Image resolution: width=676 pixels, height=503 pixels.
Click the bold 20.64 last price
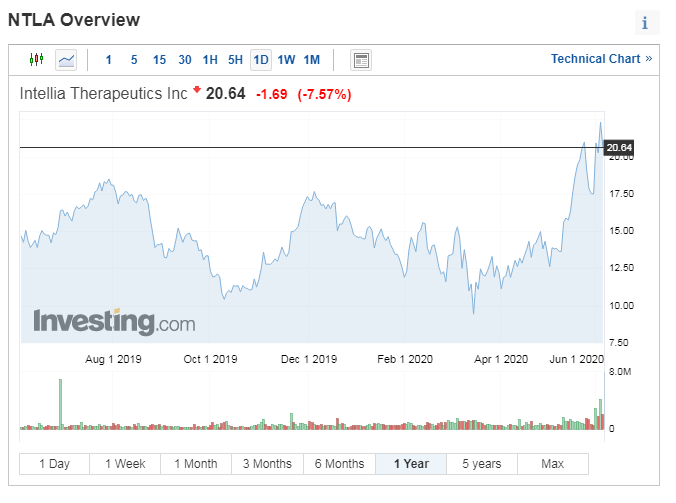(225, 94)
